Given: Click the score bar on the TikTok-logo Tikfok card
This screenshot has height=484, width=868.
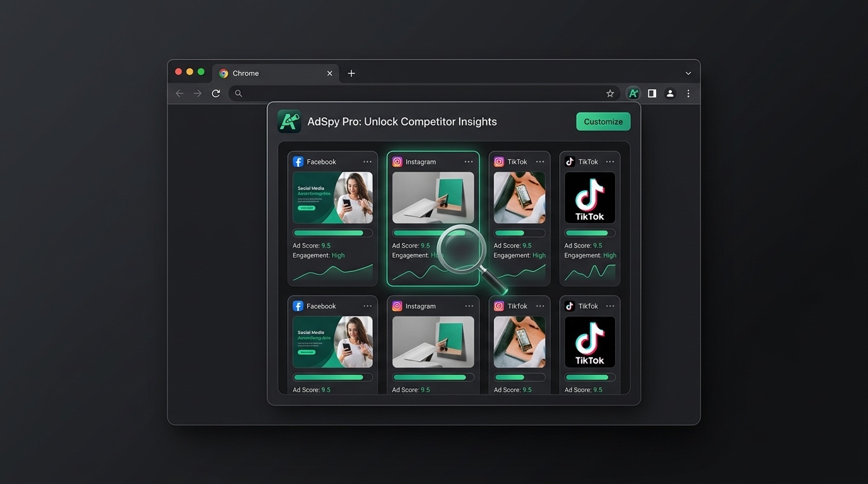Looking at the screenshot, I should click(590, 377).
